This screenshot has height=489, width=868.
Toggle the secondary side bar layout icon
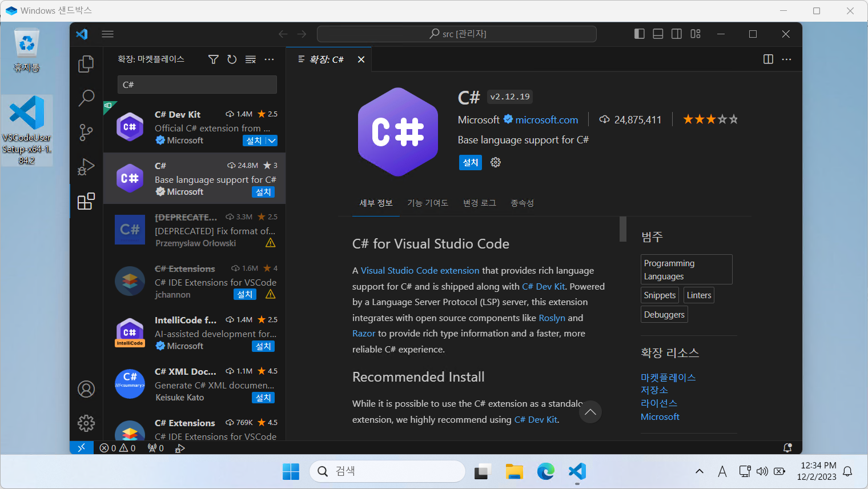pyautogui.click(x=677, y=34)
